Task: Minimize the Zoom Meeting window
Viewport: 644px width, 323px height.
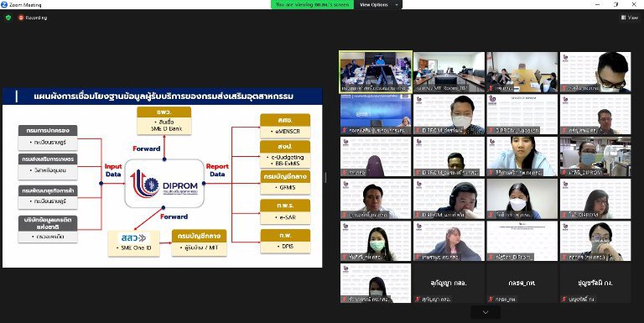Action: coord(598,4)
